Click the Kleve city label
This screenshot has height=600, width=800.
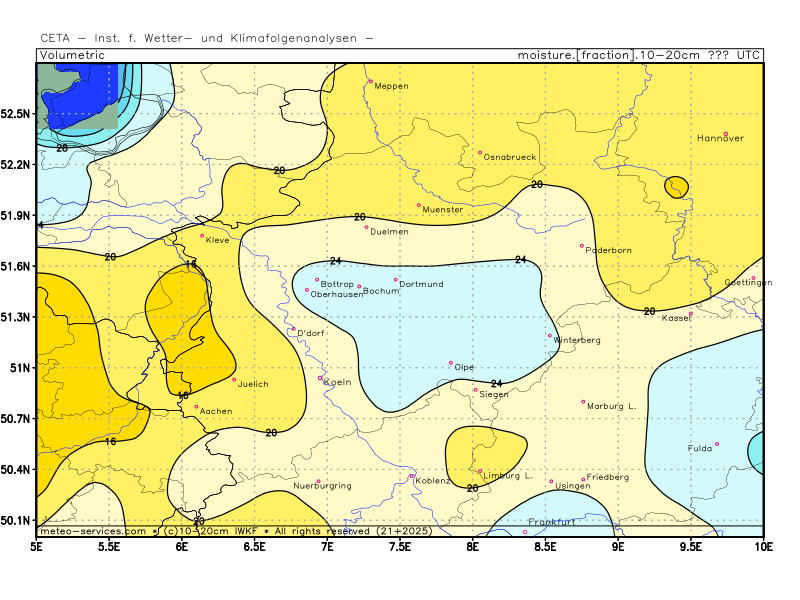(x=217, y=240)
